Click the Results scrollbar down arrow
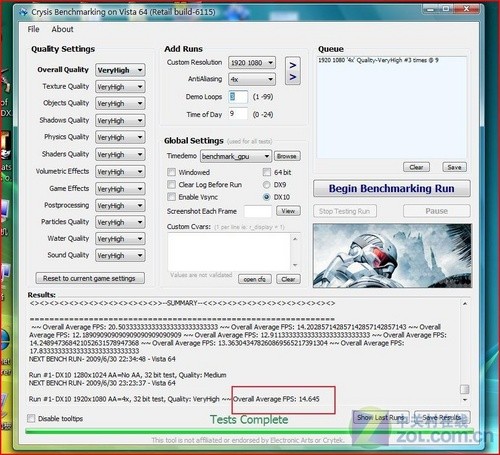The image size is (500, 455). coord(465,399)
